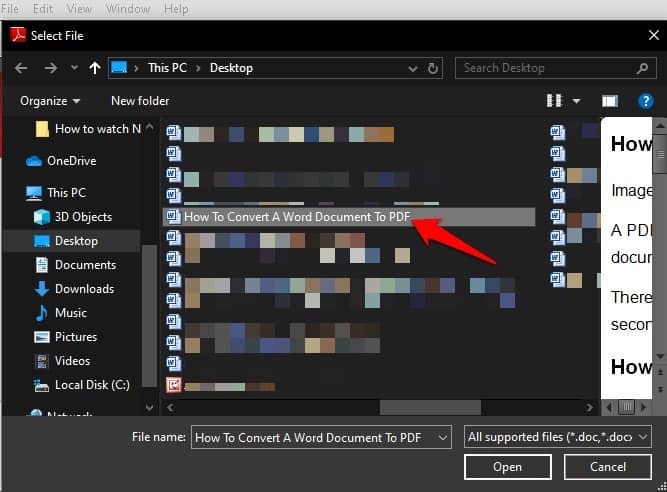Open the Window menu
667x492 pixels.
click(x=128, y=9)
